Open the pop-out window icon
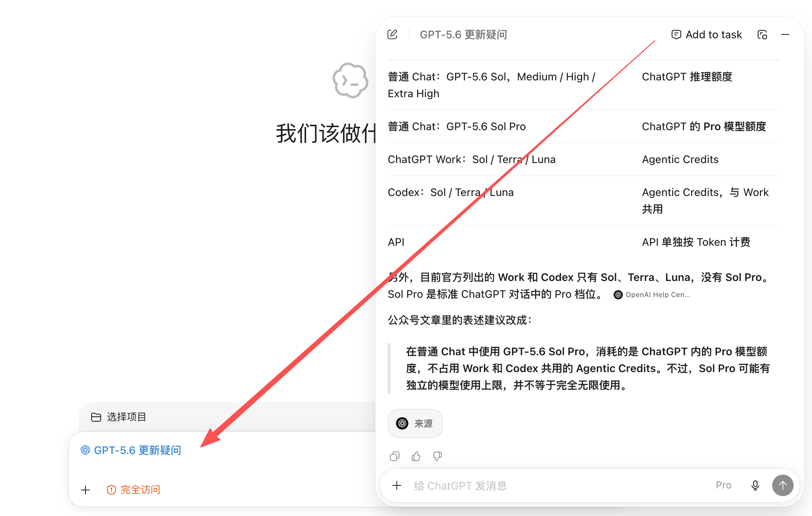The image size is (812, 516). pos(762,34)
